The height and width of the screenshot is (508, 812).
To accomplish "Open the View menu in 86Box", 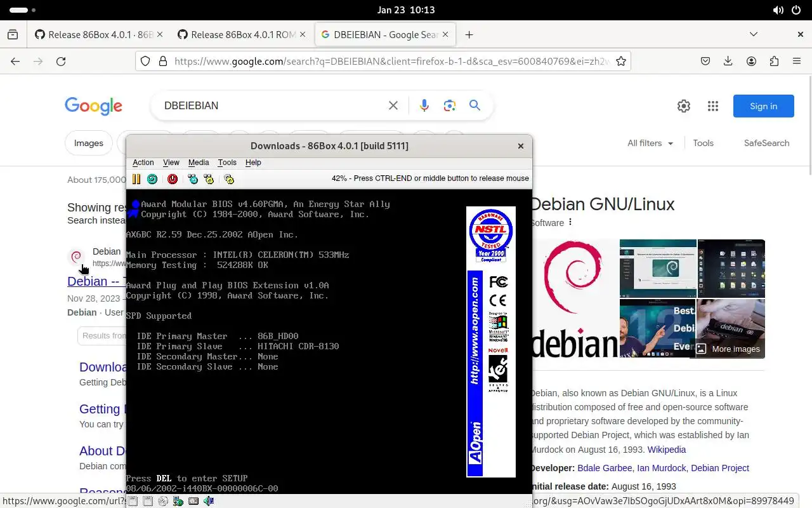I will coord(171,163).
